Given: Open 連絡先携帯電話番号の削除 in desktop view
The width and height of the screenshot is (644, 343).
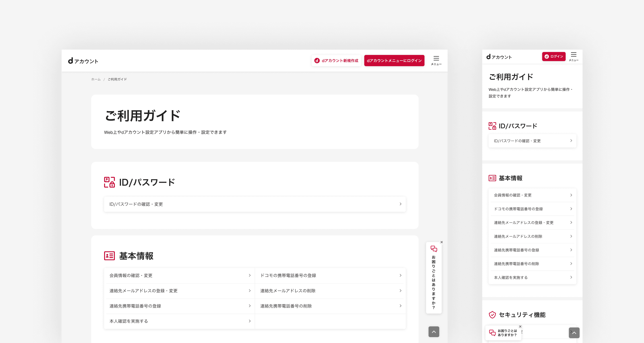Looking at the screenshot, I should (330, 306).
